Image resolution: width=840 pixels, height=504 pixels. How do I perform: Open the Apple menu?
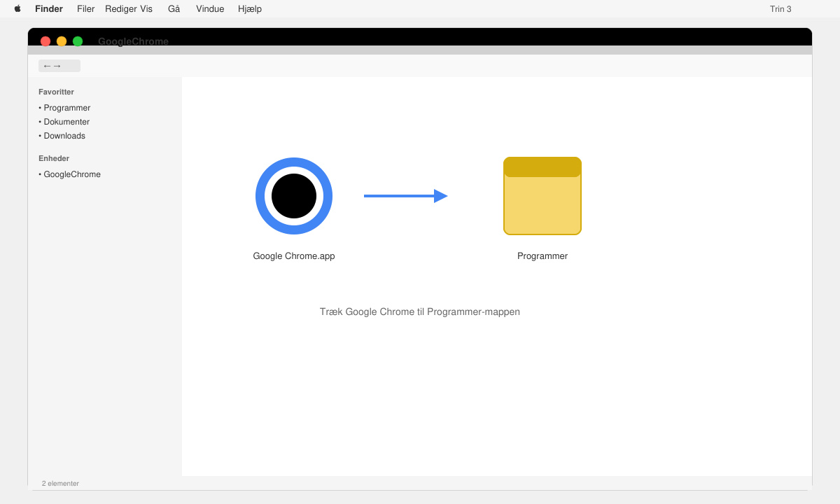(17, 9)
